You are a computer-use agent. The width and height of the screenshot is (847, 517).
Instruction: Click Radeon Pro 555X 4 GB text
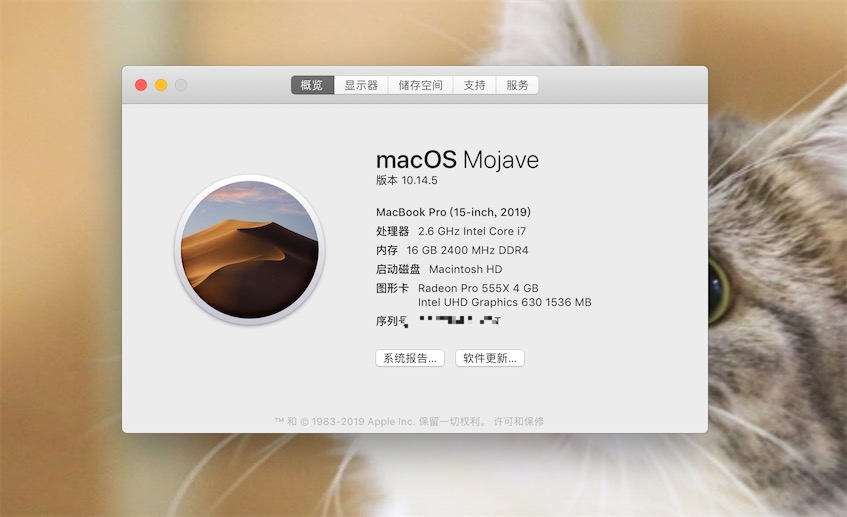tap(478, 288)
